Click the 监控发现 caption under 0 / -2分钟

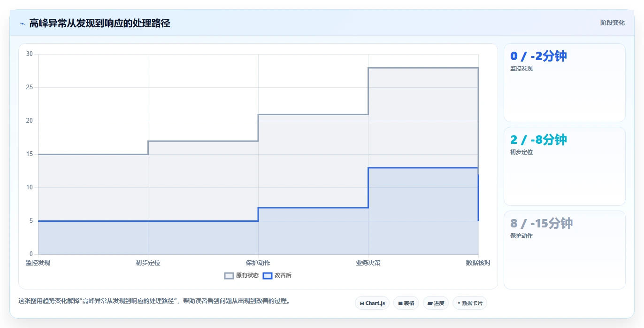[521, 69]
